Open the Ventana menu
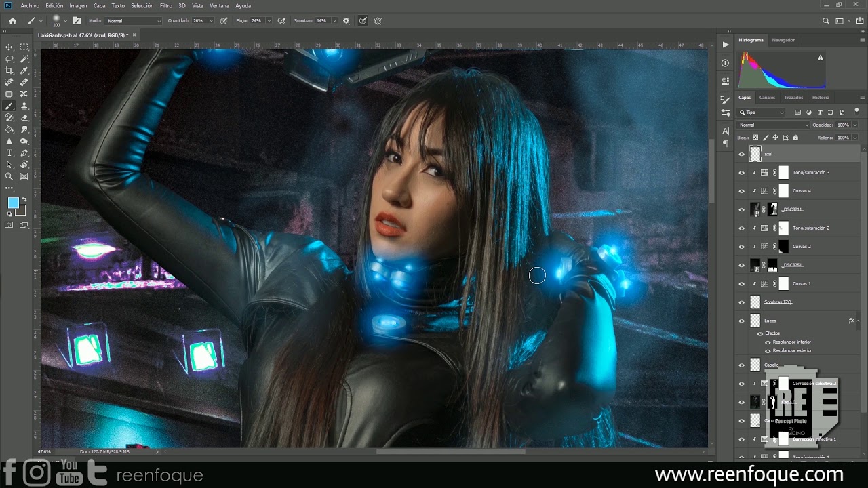The width and height of the screenshot is (868, 488). click(x=219, y=5)
